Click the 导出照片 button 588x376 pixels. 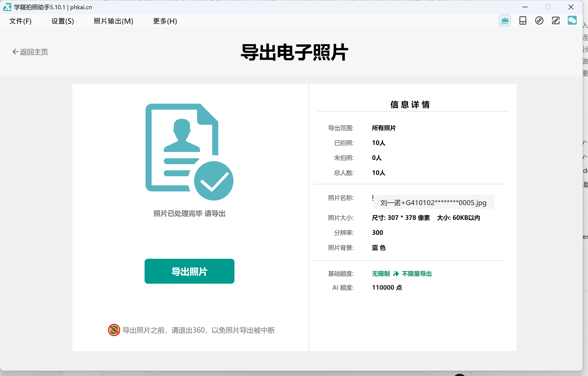point(189,271)
